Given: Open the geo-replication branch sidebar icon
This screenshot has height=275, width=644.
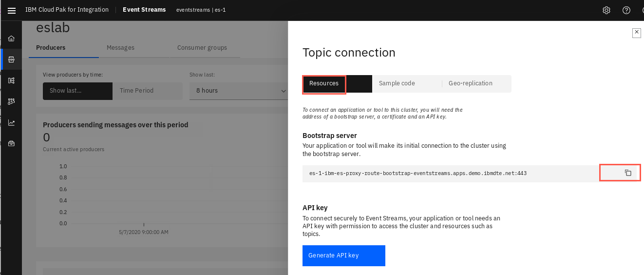Looking at the screenshot, I should click(x=11, y=101).
